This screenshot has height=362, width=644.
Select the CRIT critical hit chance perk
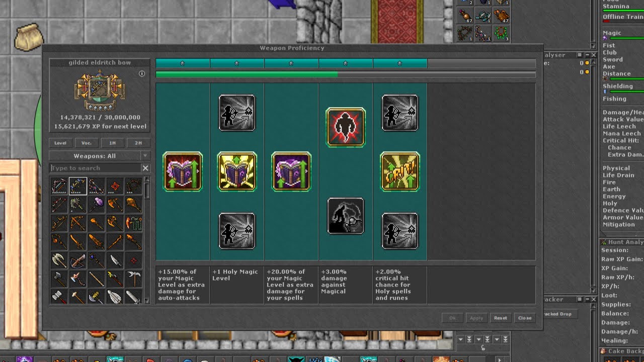[400, 171]
